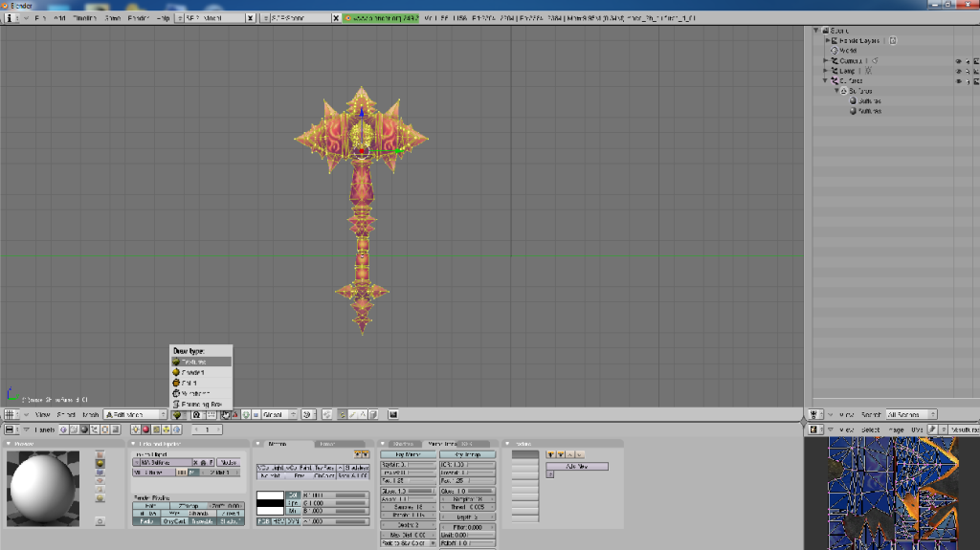Set preview to cube shape icon

point(100,473)
